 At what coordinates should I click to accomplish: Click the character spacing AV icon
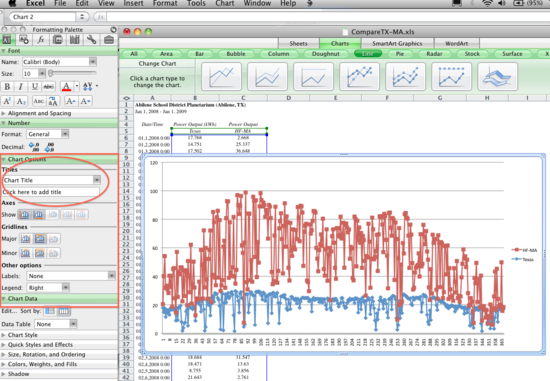tap(89, 86)
